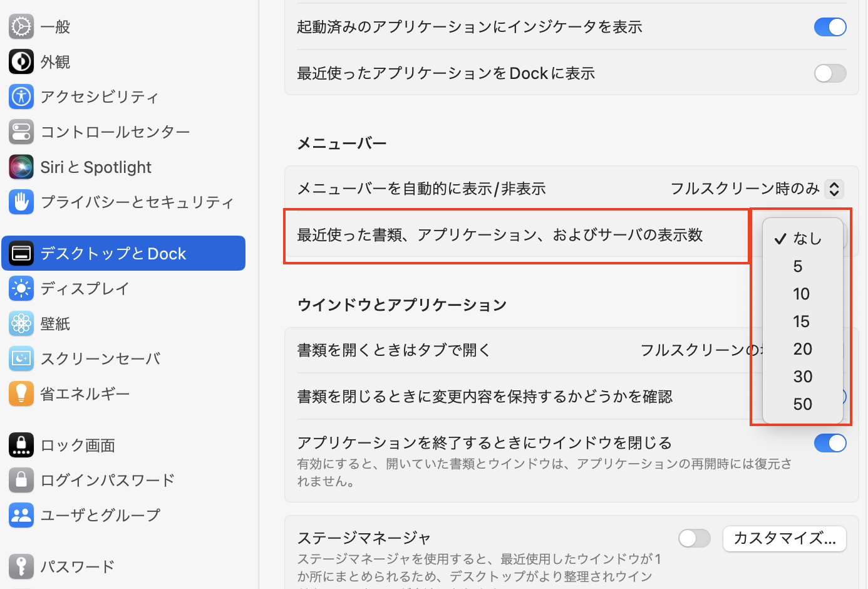Open the 一般 (General) gear icon

coord(21,26)
